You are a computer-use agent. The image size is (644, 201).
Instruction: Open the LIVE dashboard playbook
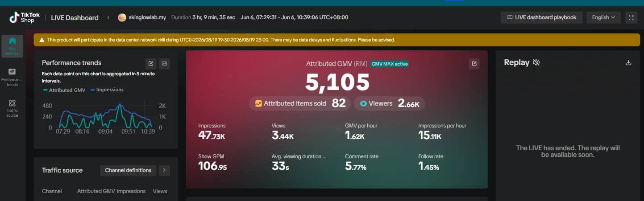click(542, 17)
